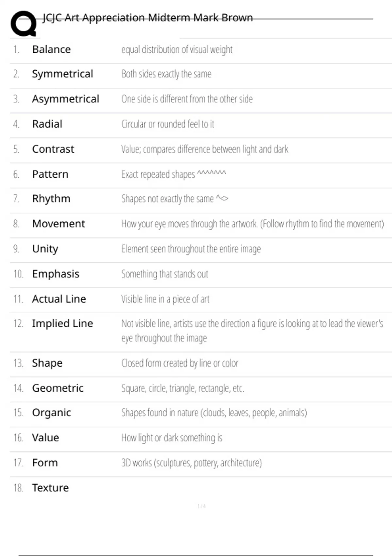392x556 pixels.
Task: Open the JCJC Art Appreciation Midterm title
Action: [148, 18]
